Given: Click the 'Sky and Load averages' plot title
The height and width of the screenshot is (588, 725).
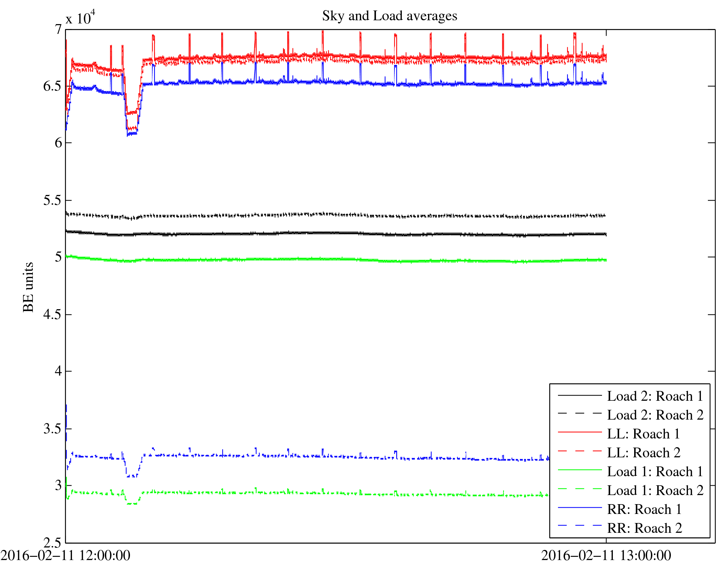Looking at the screenshot, I should 390,16.
